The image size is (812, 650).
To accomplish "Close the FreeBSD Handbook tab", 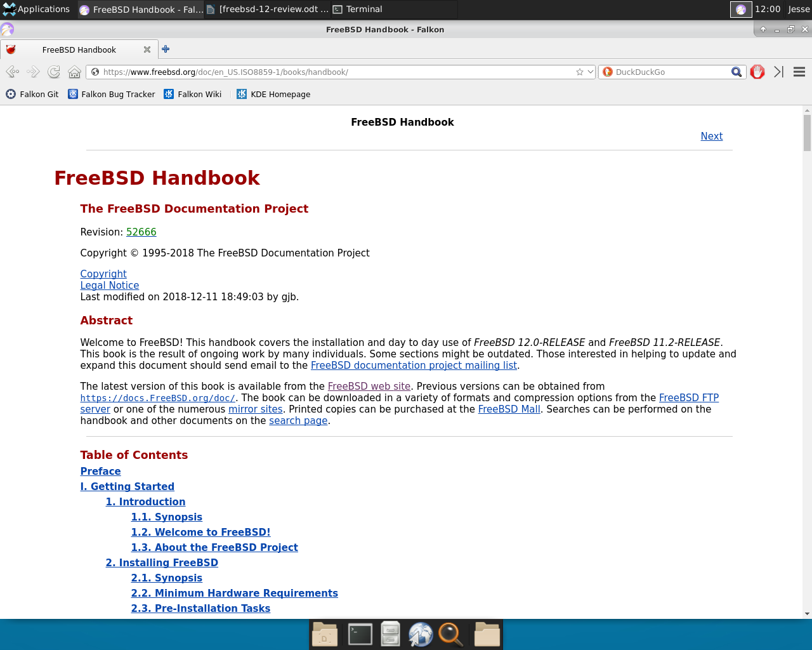I will pyautogui.click(x=147, y=50).
